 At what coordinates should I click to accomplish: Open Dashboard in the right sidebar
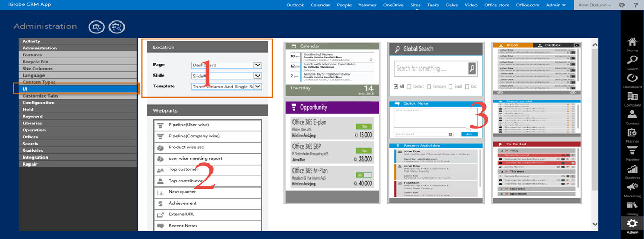click(x=632, y=81)
